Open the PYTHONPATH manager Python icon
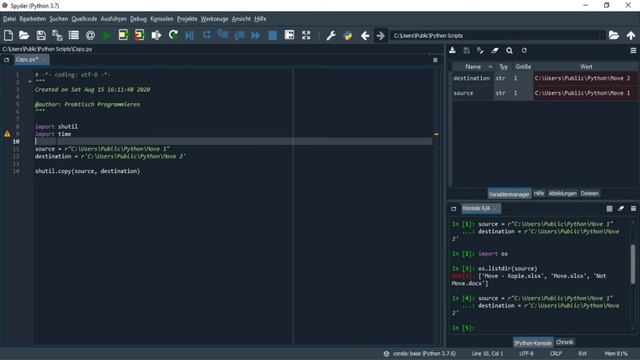Viewport: 640px width, 360px height. coord(348,36)
